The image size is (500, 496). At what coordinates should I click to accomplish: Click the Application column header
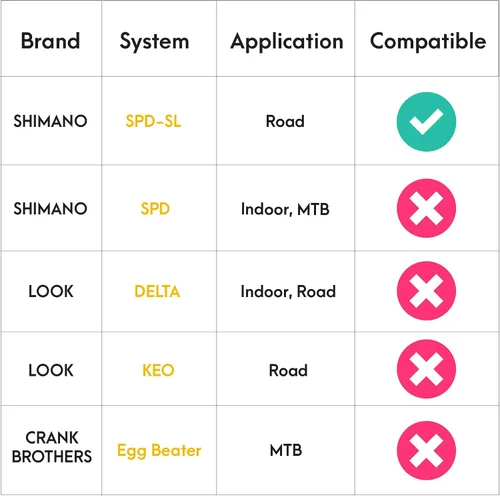(287, 42)
